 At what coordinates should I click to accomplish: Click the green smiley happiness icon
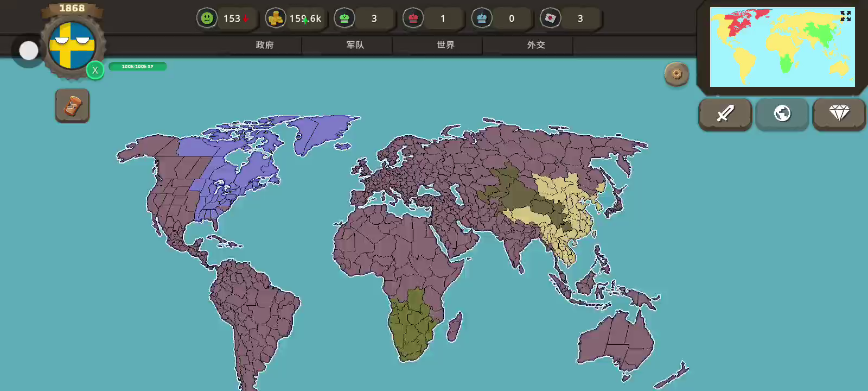207,18
